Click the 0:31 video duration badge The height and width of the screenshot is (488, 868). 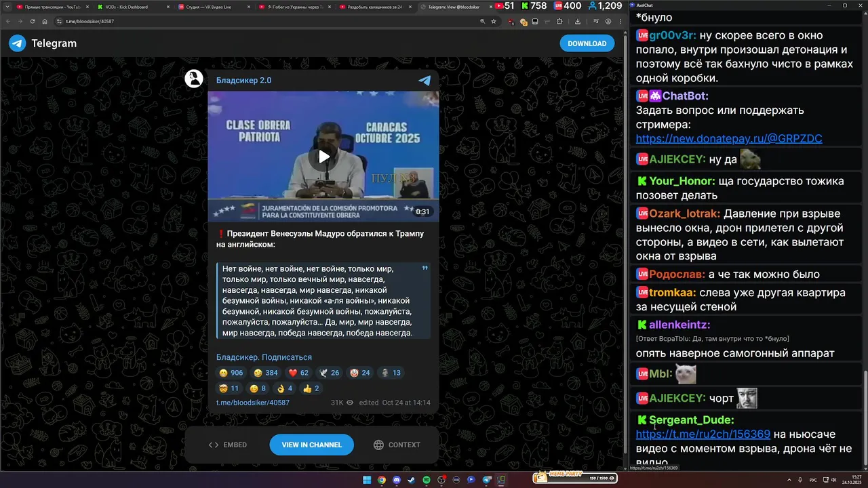(422, 211)
